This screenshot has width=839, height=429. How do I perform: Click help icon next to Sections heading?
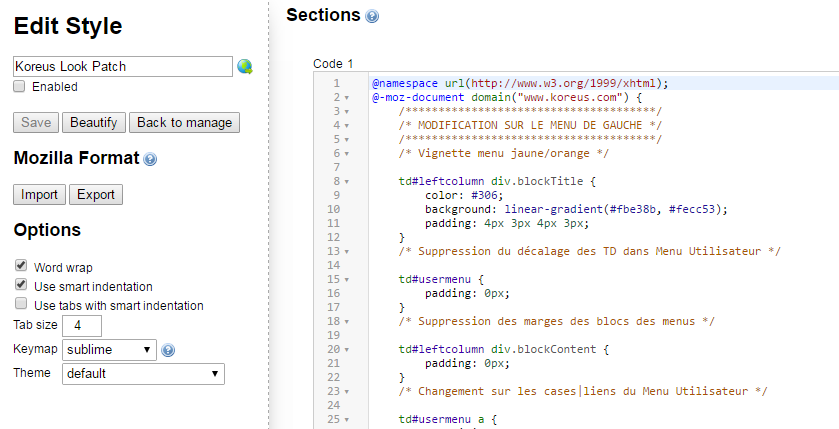372,16
